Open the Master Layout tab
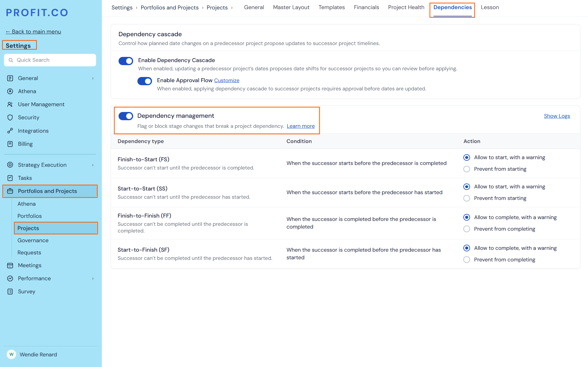The image size is (588, 367). click(291, 7)
